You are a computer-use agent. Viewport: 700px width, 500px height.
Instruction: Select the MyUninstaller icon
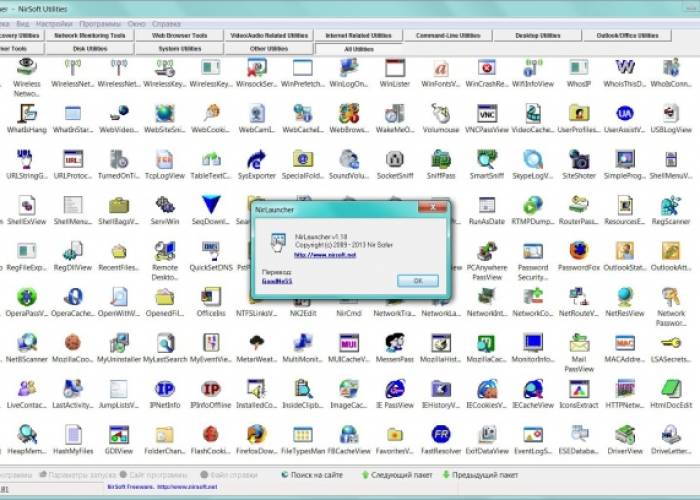click(119, 343)
